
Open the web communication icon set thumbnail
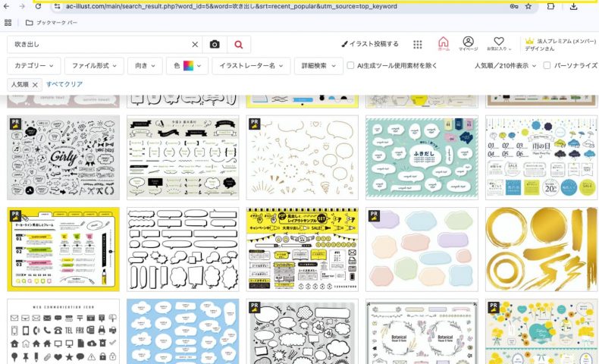click(64, 331)
